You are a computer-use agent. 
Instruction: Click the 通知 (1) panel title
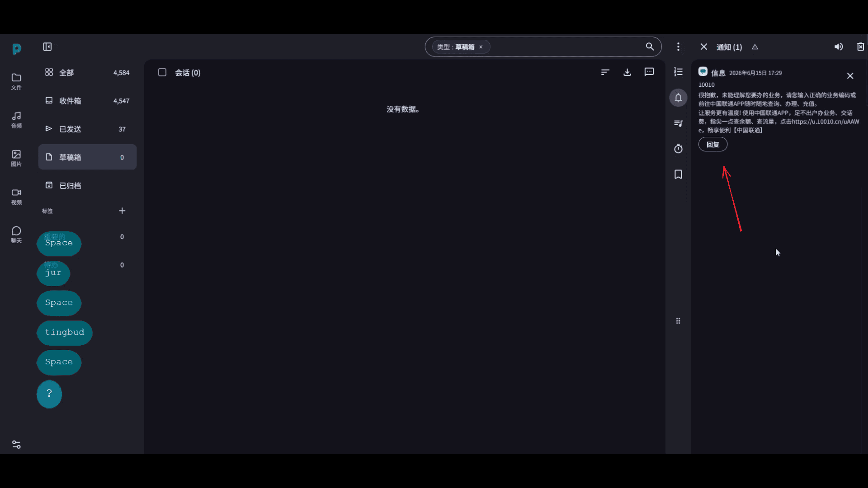click(x=729, y=47)
